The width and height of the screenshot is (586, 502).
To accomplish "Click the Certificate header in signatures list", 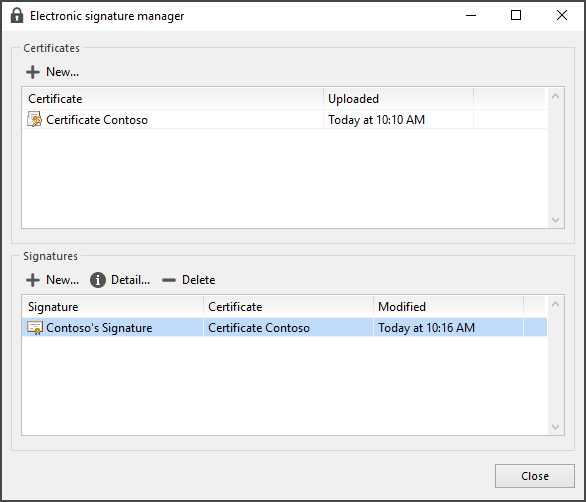I will coord(289,307).
